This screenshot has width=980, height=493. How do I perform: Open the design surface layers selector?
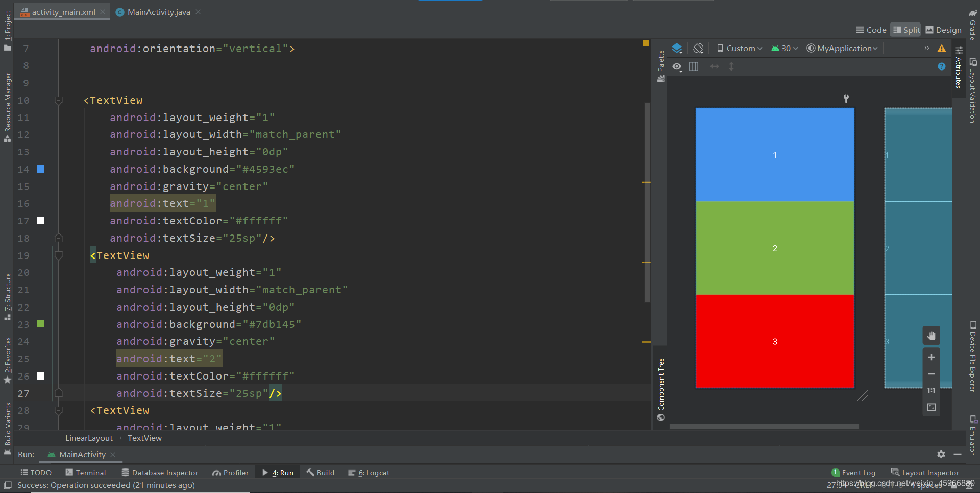[677, 49]
